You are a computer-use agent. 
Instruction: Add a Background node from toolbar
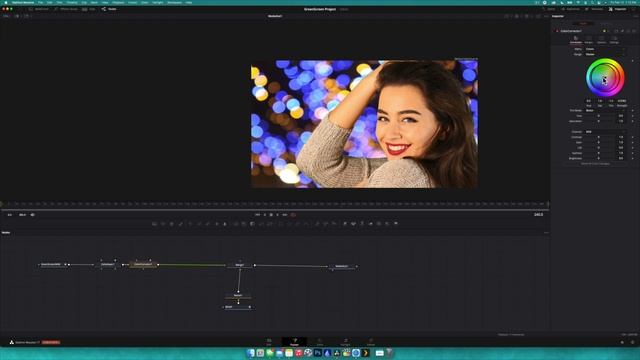(x=154, y=224)
